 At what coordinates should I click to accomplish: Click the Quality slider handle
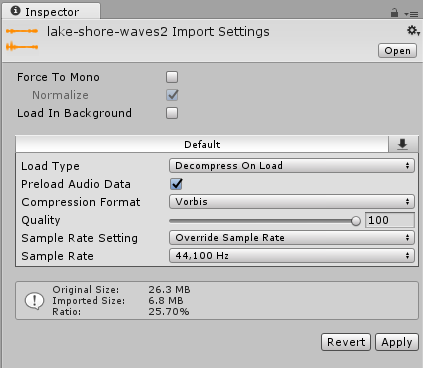click(x=356, y=221)
